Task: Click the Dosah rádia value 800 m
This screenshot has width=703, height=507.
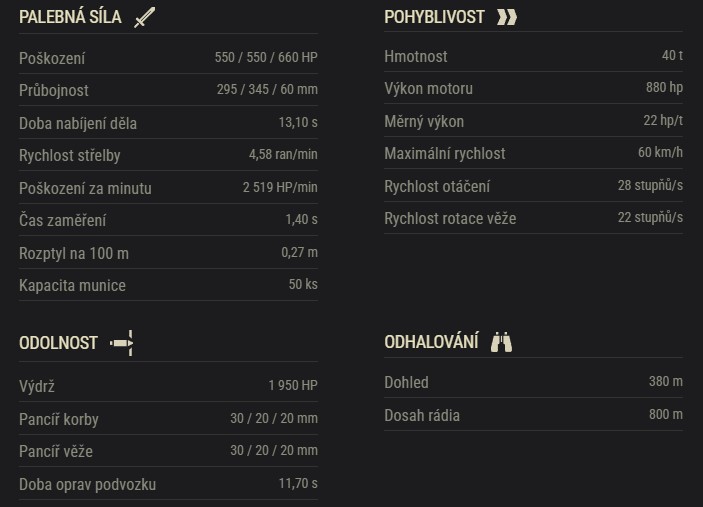Action: (x=665, y=415)
